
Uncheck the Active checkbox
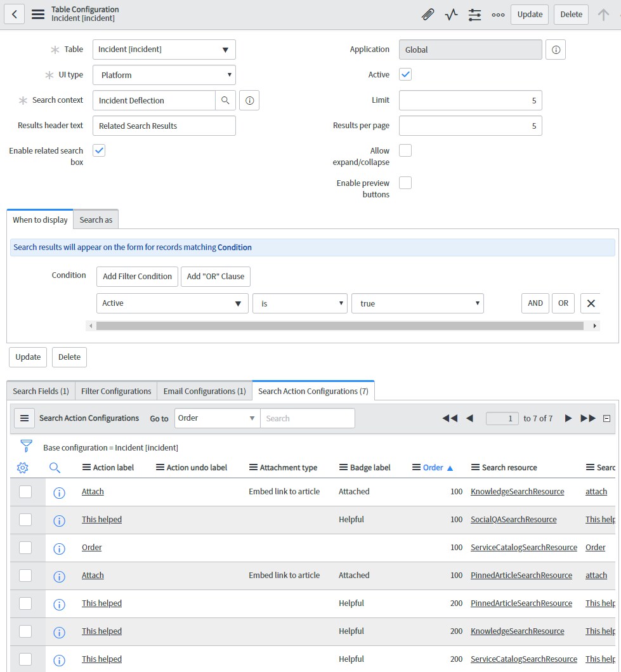(x=405, y=74)
